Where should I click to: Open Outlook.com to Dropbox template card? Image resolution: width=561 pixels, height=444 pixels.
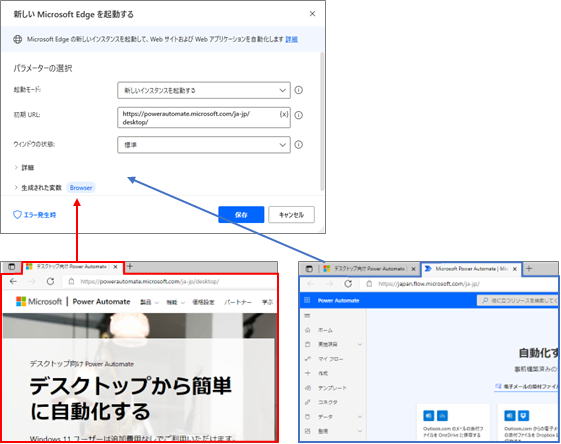pos(528,422)
